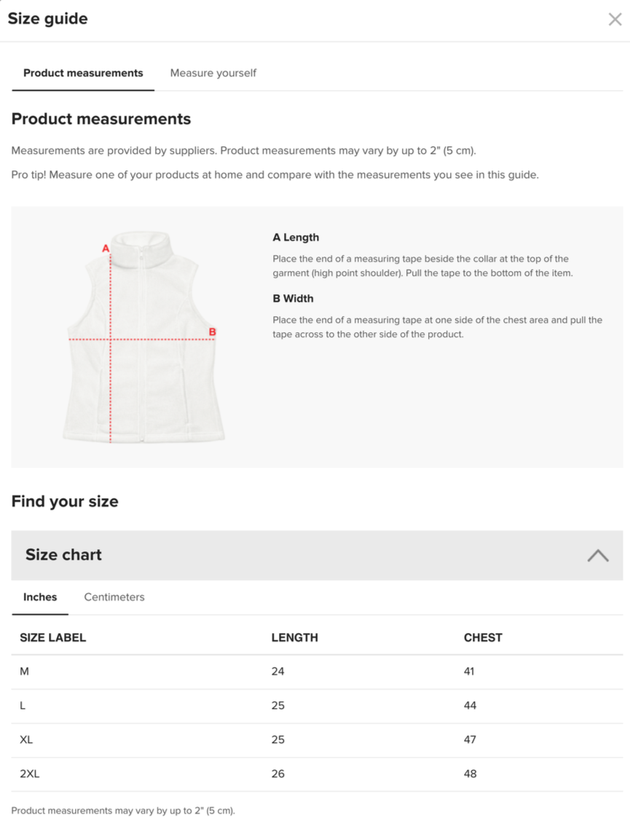Select the Inches unit tab
630x840 pixels.
[x=40, y=597]
